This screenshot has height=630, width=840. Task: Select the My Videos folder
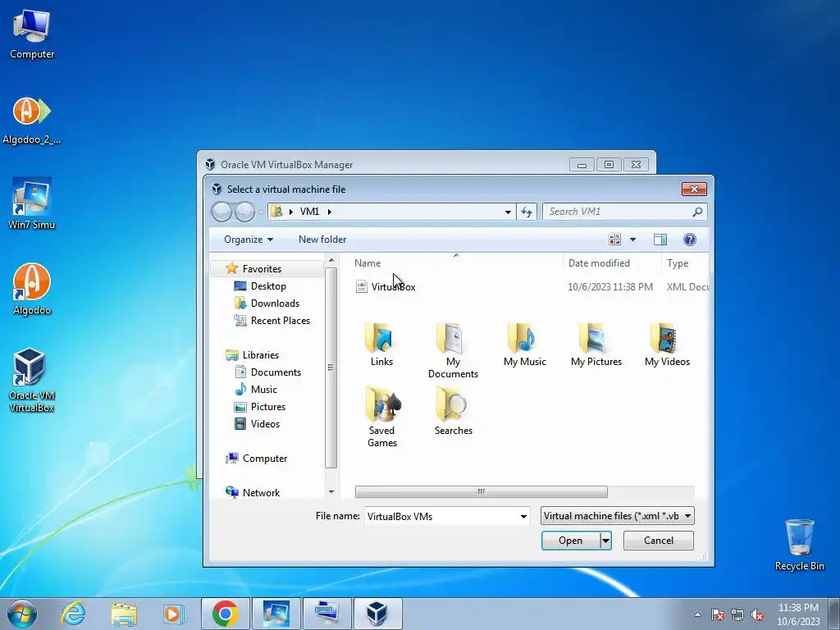[667, 345]
